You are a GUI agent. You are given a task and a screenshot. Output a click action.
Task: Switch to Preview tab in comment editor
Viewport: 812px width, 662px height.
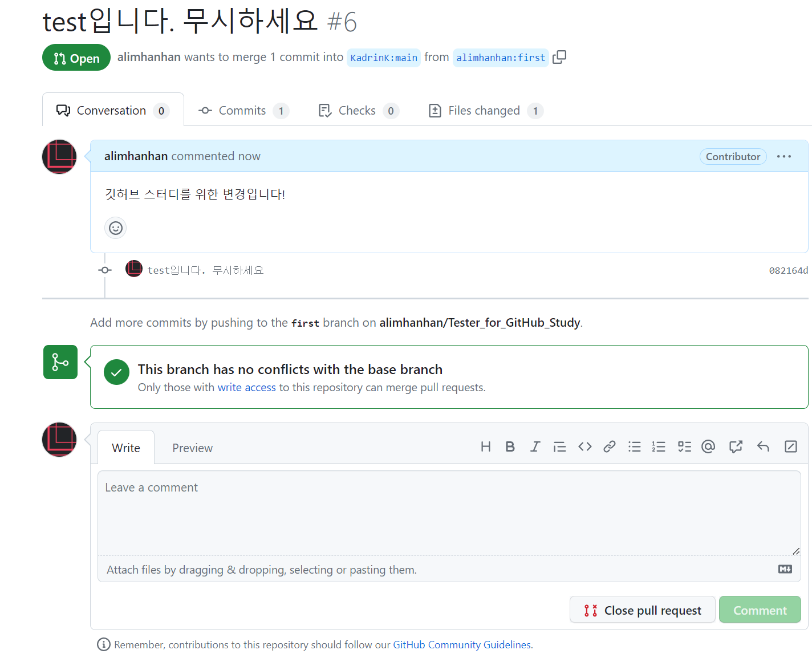(193, 448)
